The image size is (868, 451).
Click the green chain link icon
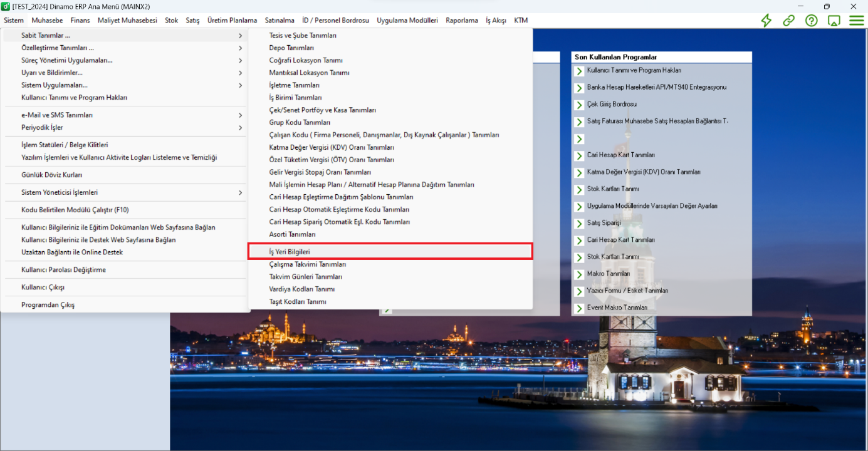coord(788,20)
